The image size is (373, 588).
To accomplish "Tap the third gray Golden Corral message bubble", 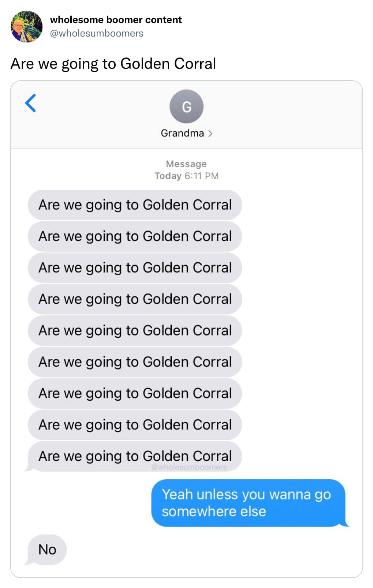I will 135,268.
